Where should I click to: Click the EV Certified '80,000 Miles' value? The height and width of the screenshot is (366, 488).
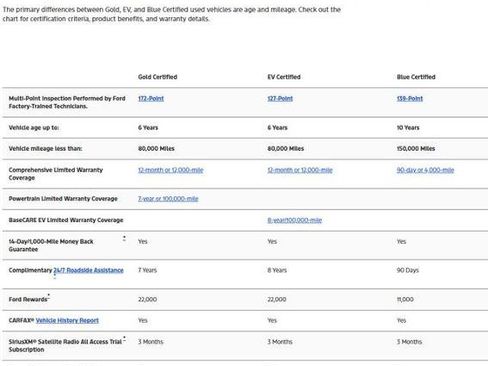(286, 149)
